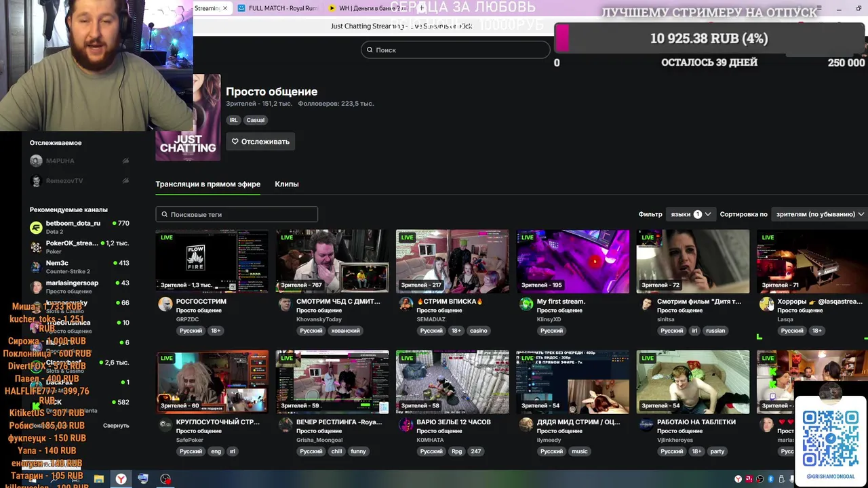
Task: Open M4PUHA followed channel avatar
Action: [x=36, y=161]
